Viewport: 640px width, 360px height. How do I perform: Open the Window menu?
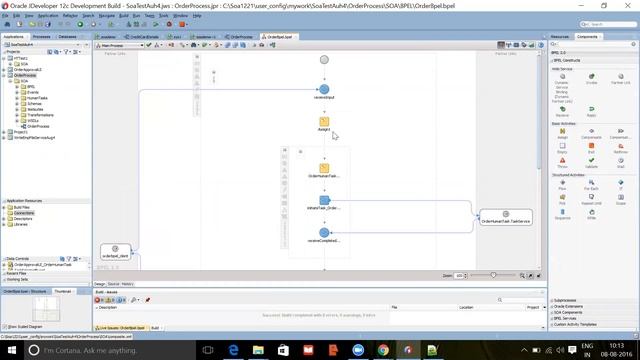[180, 16]
